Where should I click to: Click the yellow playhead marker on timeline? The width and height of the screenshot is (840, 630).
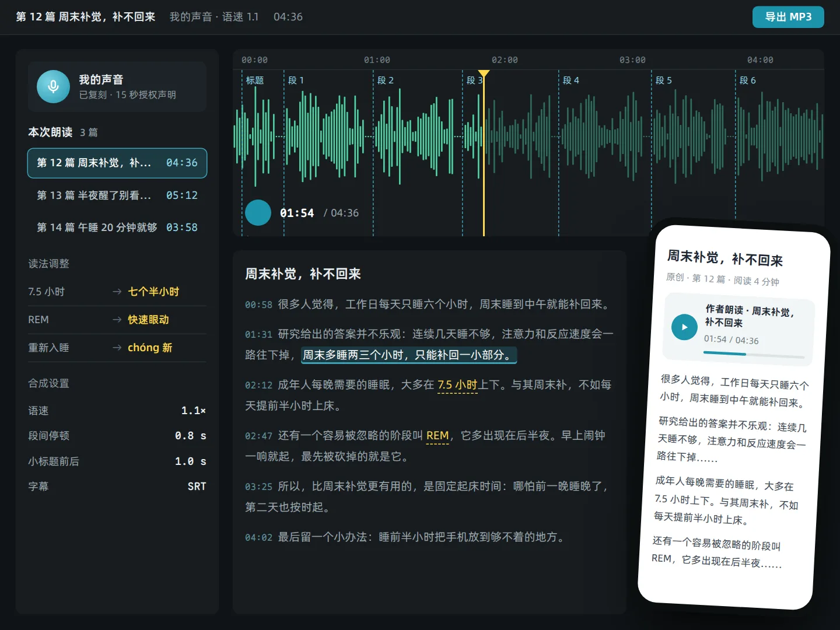484,73
